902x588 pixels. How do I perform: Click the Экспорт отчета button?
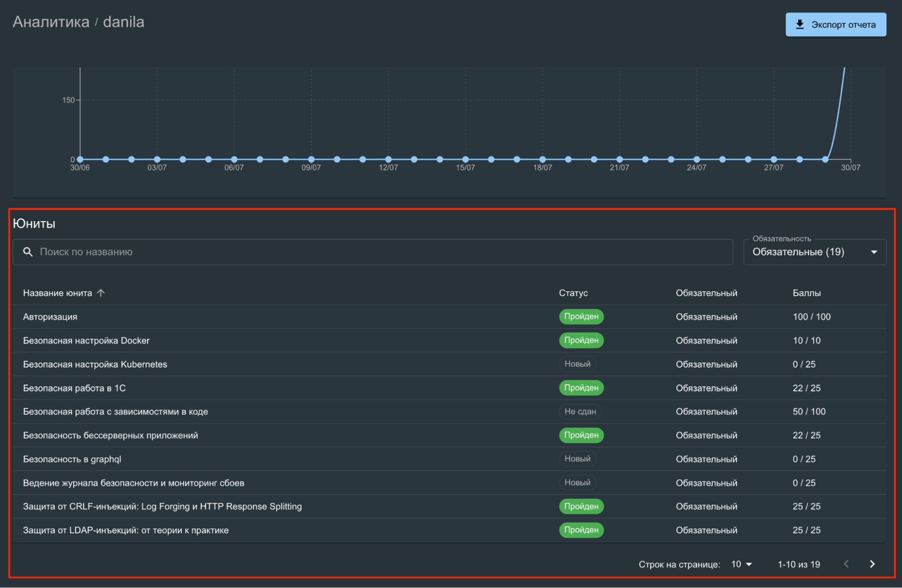[836, 24]
